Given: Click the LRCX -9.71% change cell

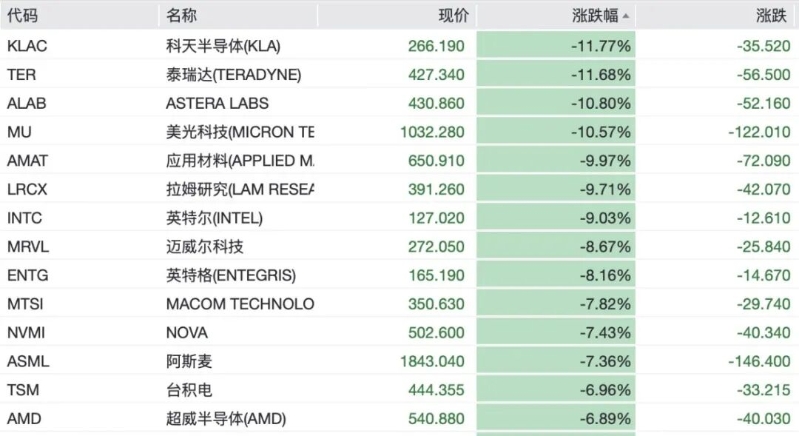Looking at the screenshot, I should coord(556,189).
